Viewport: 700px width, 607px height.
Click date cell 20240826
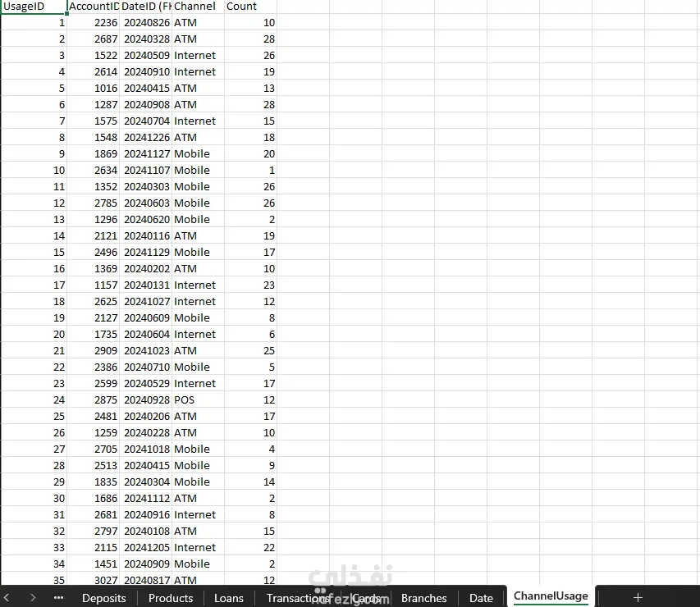(145, 22)
